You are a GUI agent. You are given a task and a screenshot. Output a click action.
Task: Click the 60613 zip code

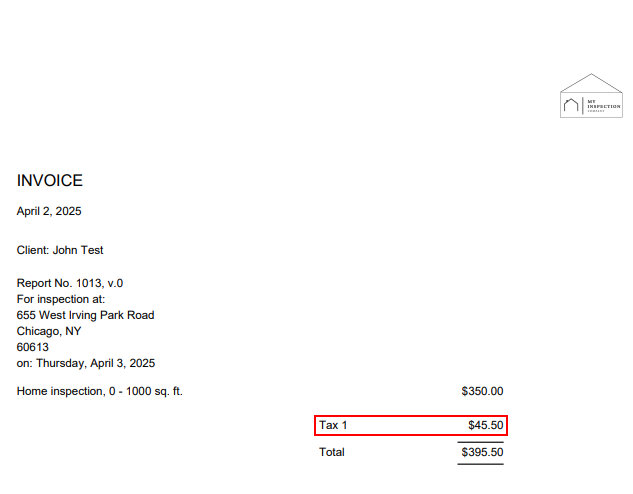coord(33,347)
